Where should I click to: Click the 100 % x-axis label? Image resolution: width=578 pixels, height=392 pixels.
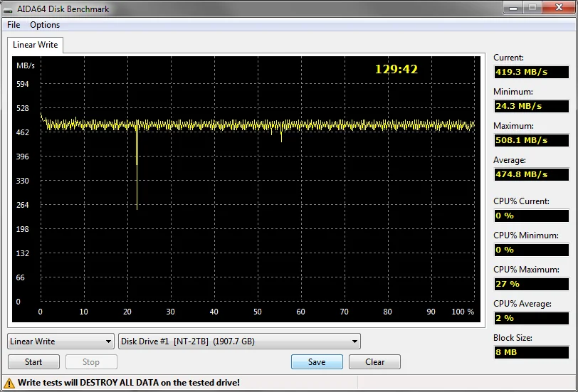pos(463,312)
